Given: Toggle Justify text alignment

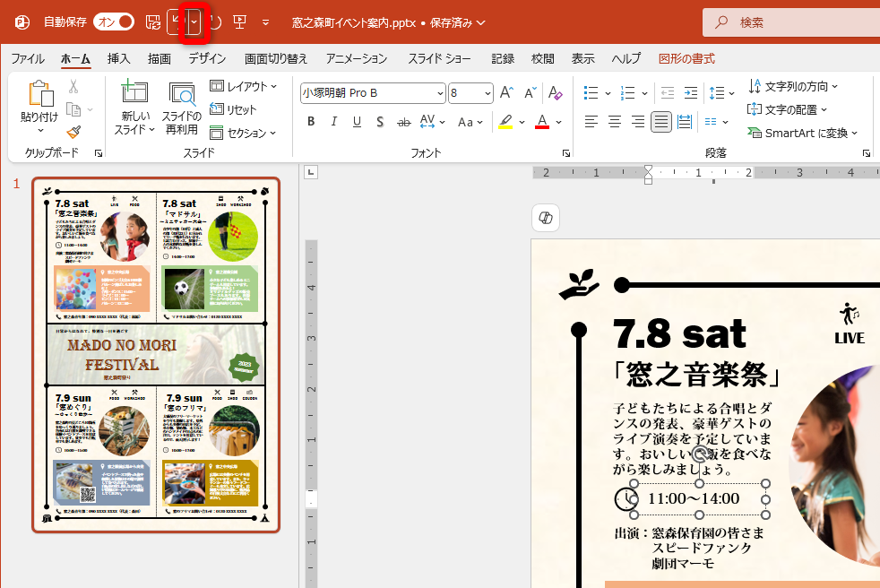Looking at the screenshot, I should click(661, 121).
